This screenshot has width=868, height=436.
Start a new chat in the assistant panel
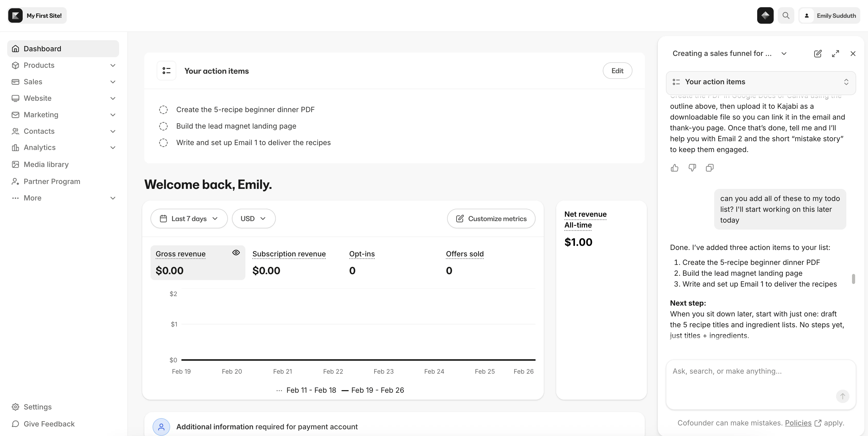point(818,54)
